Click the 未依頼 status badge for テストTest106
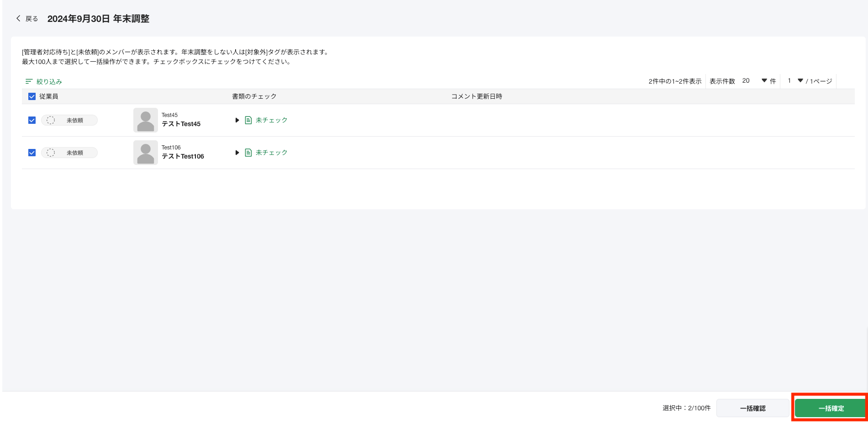 click(69, 152)
